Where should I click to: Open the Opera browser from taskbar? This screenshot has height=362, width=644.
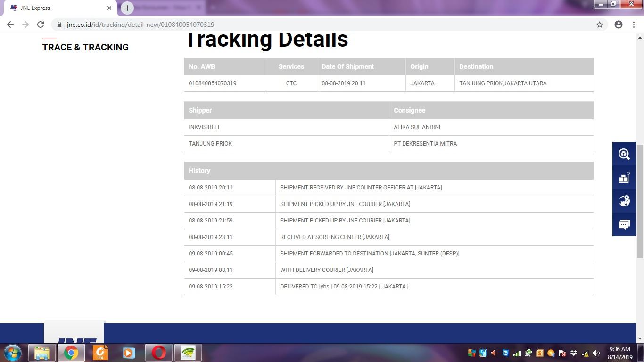pyautogui.click(x=159, y=353)
